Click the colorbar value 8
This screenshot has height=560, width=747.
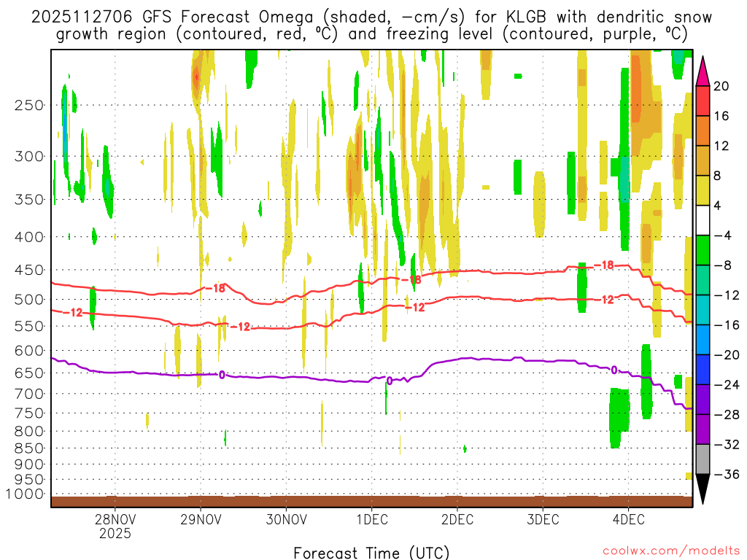tap(717, 176)
